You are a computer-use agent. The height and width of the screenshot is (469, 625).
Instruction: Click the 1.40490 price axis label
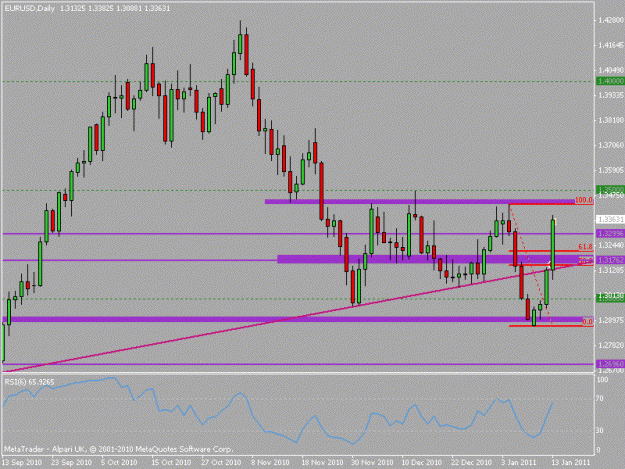click(611, 70)
